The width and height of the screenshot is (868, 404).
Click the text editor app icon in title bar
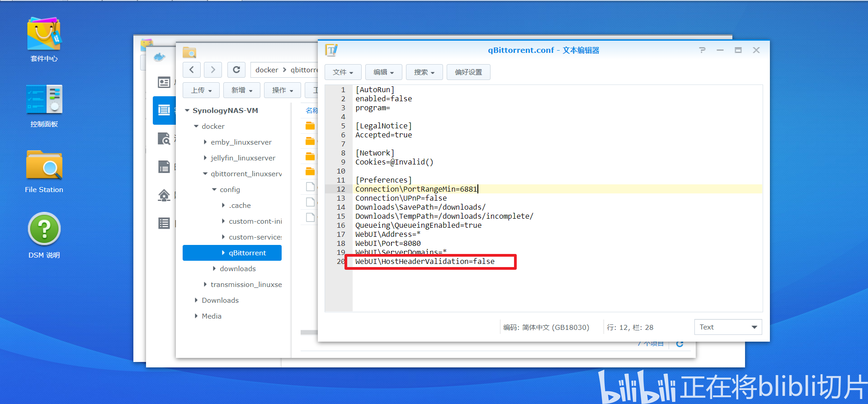pos(331,50)
